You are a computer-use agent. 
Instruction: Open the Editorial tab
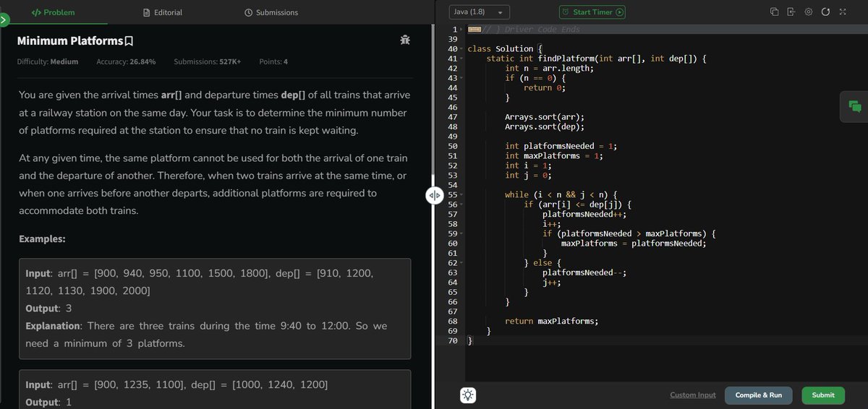(x=163, y=12)
